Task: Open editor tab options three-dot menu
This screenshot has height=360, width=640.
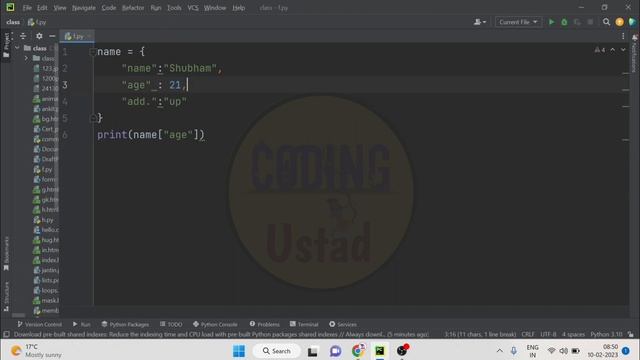Action: (623, 36)
